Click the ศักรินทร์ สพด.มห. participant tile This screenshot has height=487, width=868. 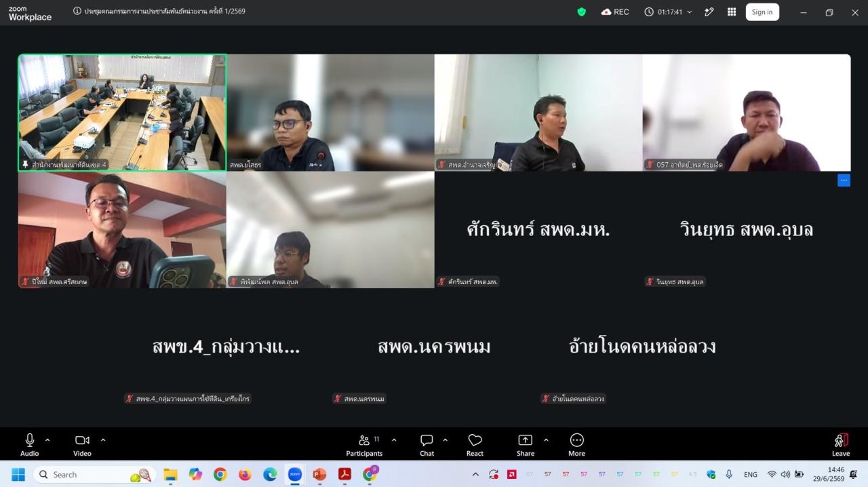538,230
